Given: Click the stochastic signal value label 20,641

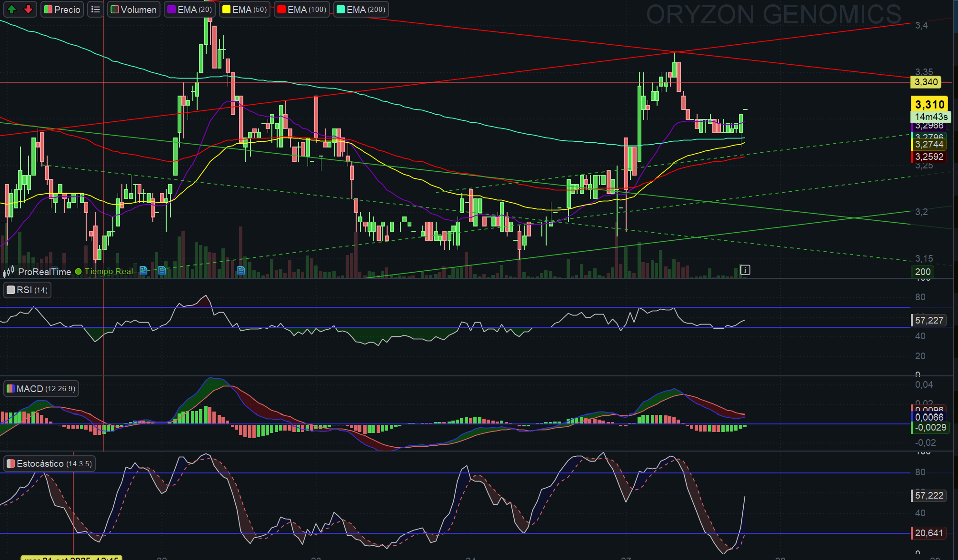Looking at the screenshot, I should [929, 533].
